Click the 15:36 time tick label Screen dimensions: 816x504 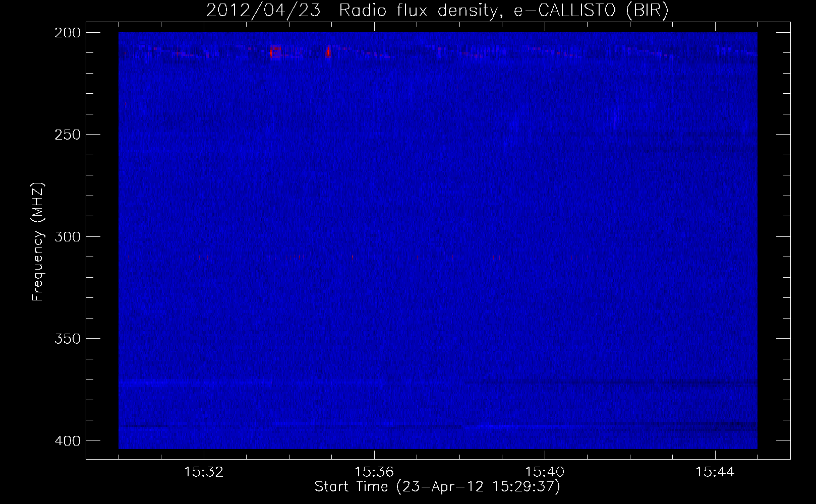tap(374, 472)
